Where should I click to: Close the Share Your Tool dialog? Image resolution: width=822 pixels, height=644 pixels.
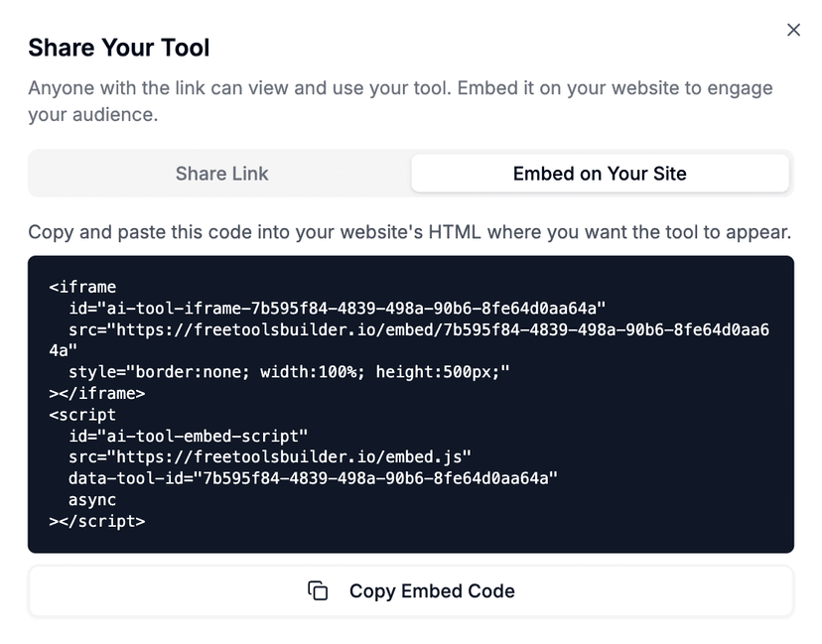pos(793,30)
